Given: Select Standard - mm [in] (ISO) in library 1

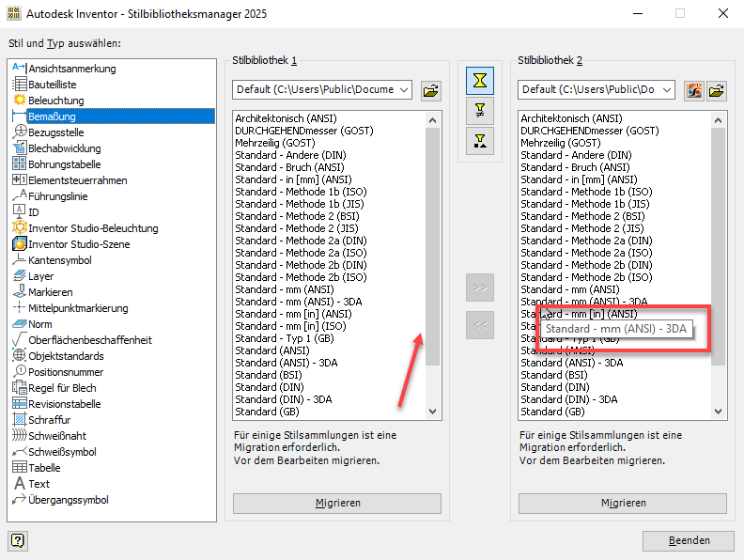Looking at the screenshot, I should point(290,326).
